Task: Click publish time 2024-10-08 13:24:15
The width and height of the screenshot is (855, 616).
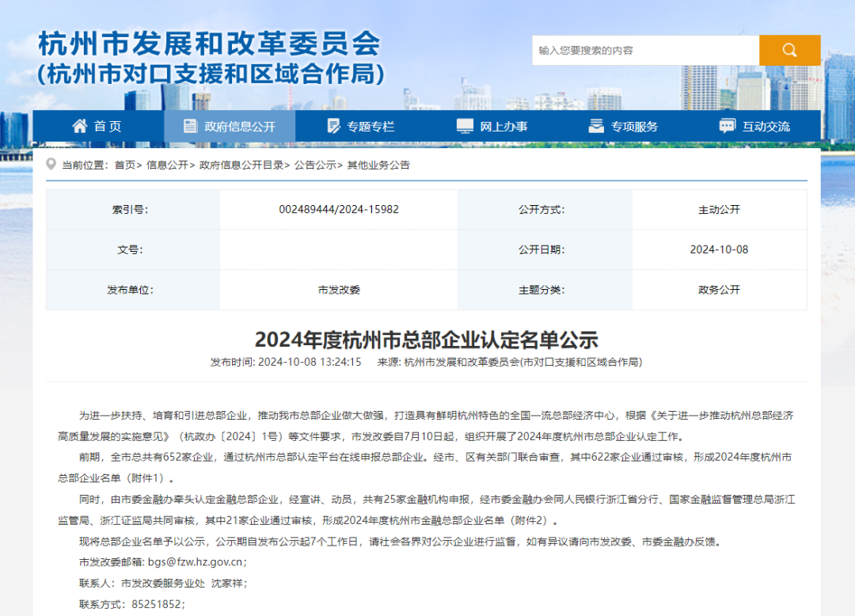Action: click(x=310, y=363)
